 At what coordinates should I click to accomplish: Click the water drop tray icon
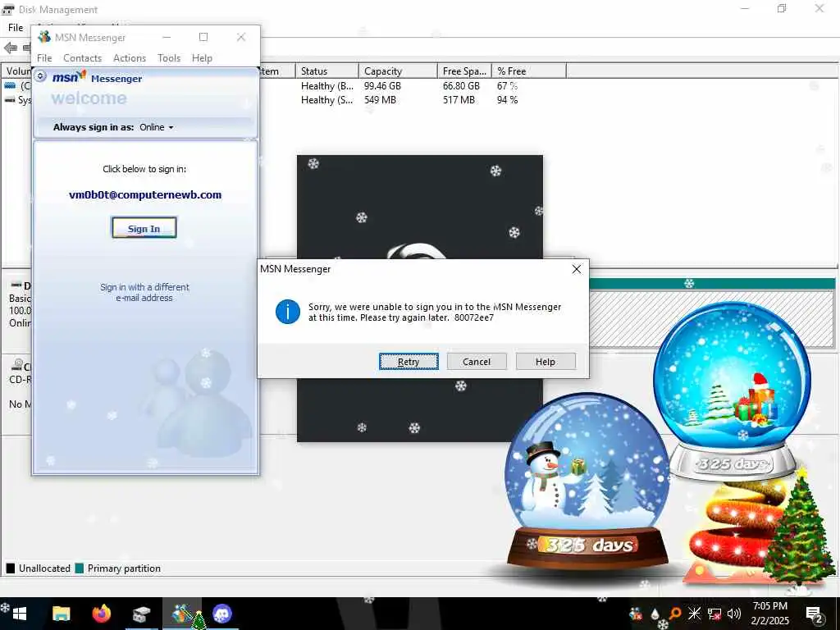point(655,614)
